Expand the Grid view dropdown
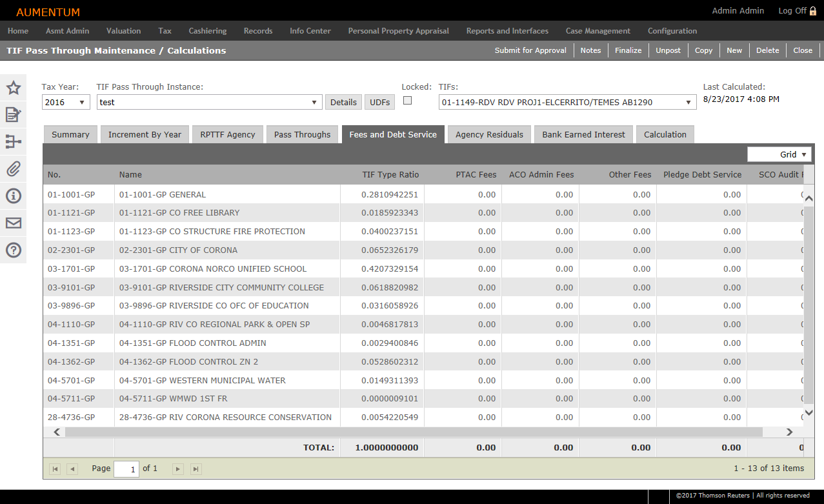This screenshot has width=824, height=504. 803,154
